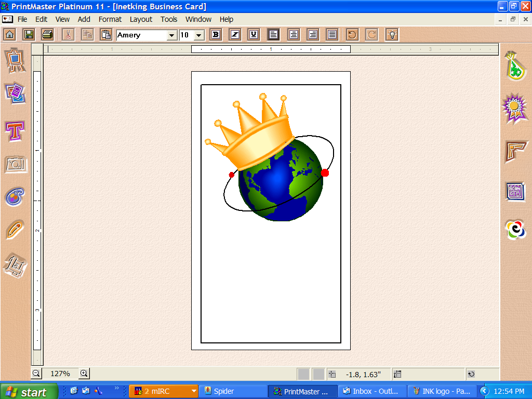The image size is (532, 399).
Task: Select the photo collection tool in left sidebar
Action: 15,93
